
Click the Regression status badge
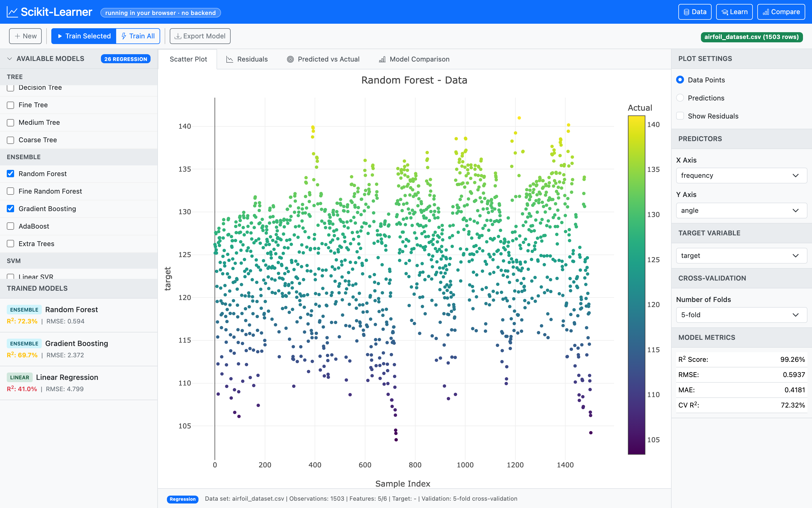tap(182, 499)
